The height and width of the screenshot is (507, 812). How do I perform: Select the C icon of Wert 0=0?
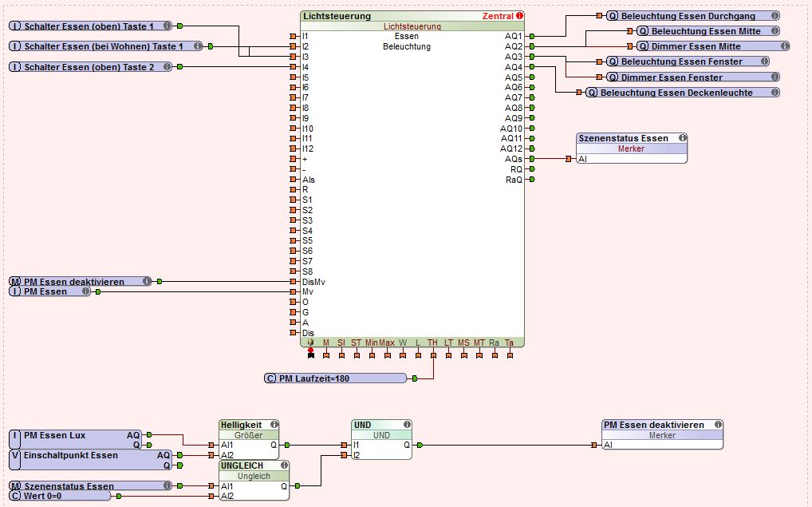pos(15,496)
